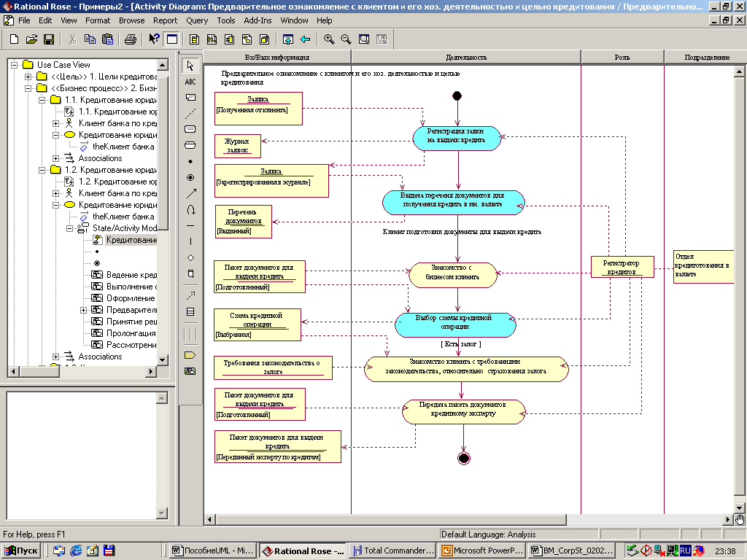The height and width of the screenshot is (560, 747).
Task: Click the RU language indicator in tray
Action: coord(684,551)
